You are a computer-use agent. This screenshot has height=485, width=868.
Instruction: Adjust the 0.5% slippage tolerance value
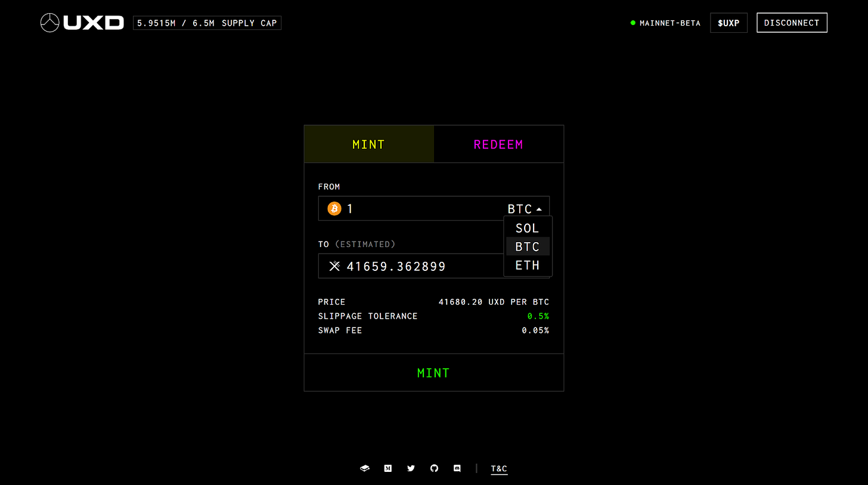click(538, 316)
